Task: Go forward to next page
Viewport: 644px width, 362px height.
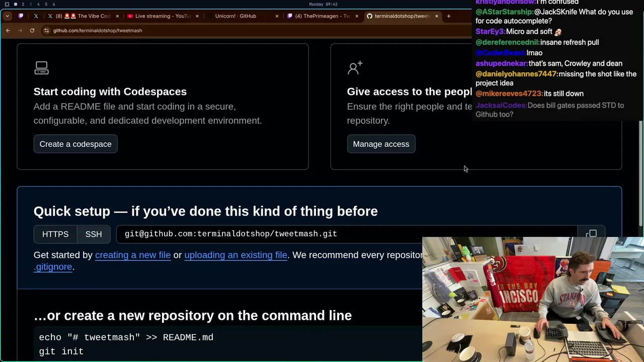Action: (20, 31)
